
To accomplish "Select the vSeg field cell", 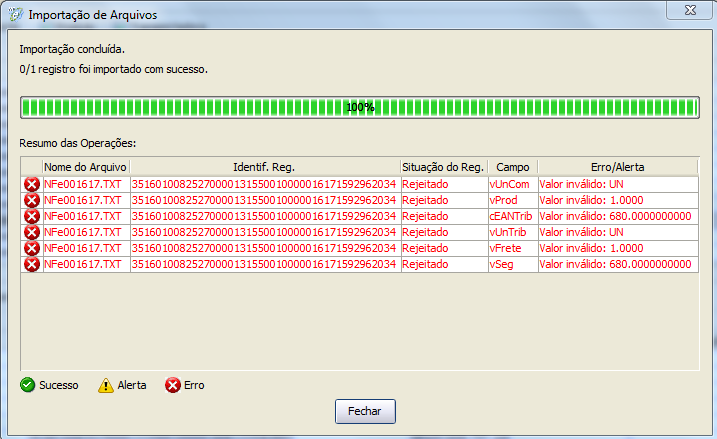I will [513, 264].
